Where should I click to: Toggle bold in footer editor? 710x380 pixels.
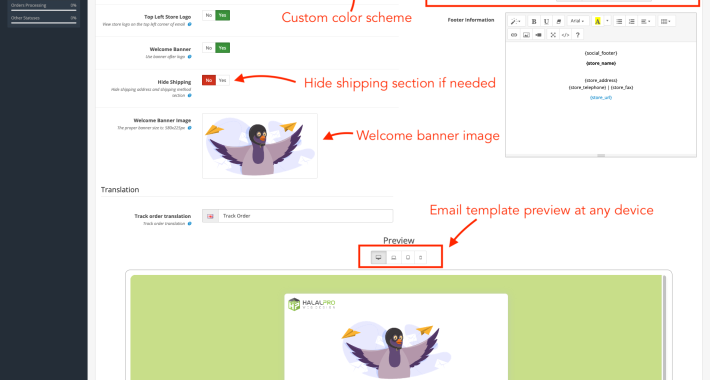534,21
